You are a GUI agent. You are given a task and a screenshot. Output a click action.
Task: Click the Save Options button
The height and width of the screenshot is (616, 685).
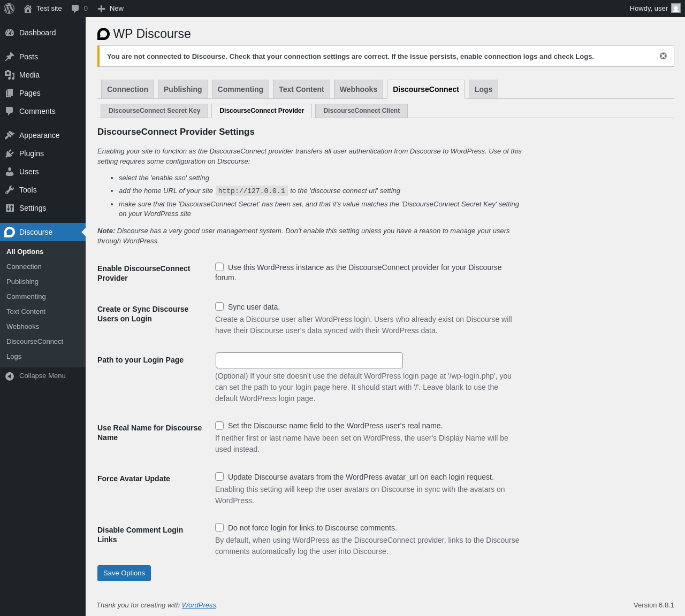124,573
